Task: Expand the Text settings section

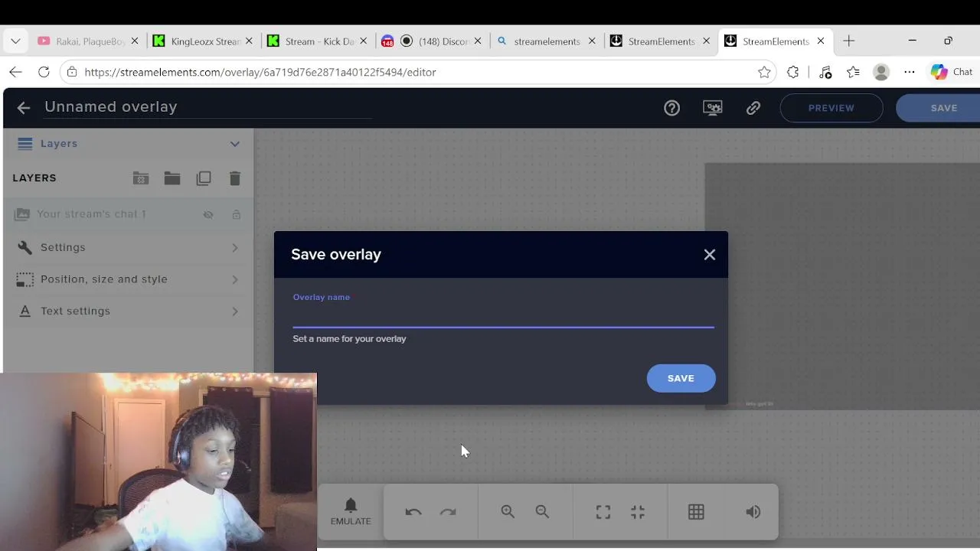Action: [129, 311]
